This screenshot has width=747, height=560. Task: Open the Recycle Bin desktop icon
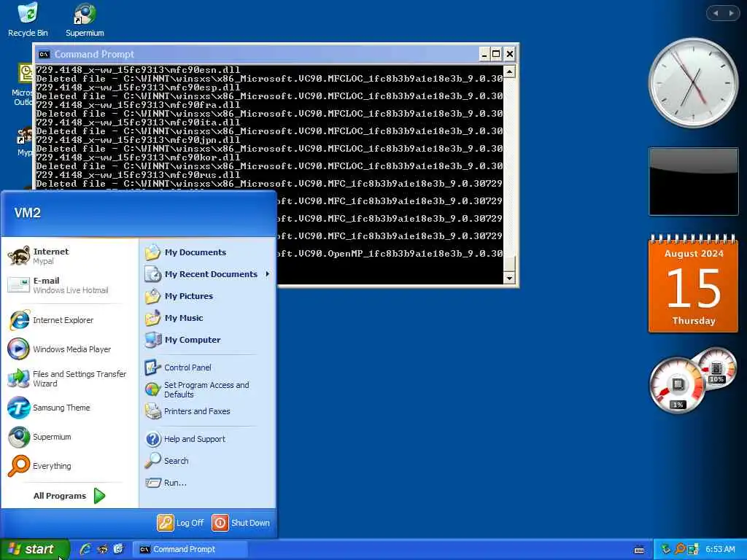[28, 20]
